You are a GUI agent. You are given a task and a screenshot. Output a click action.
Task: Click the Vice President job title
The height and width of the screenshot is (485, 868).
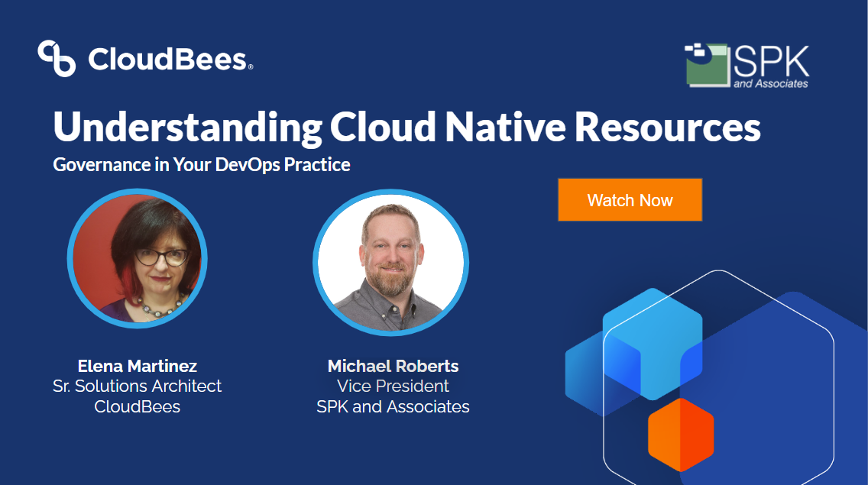point(393,386)
